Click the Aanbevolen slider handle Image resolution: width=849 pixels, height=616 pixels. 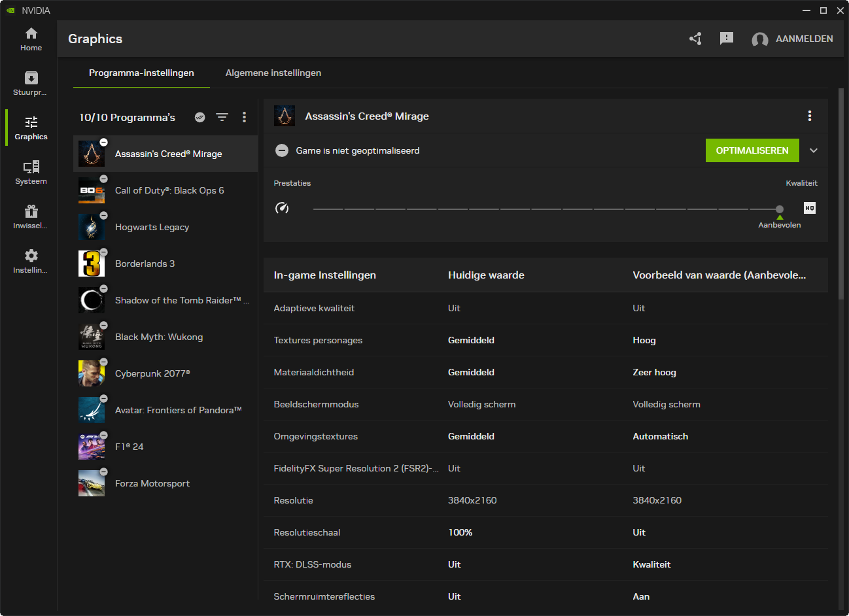coord(779,209)
